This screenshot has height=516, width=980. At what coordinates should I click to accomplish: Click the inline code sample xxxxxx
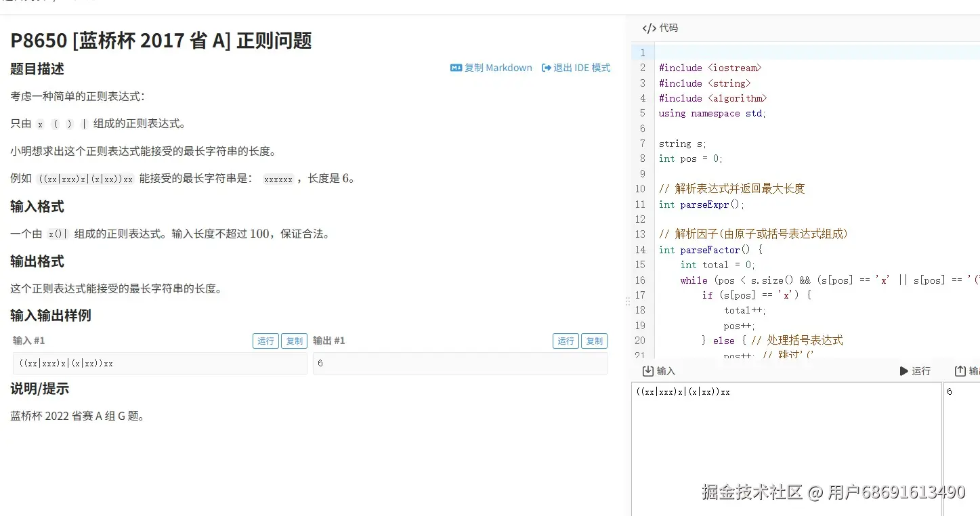[x=278, y=179]
